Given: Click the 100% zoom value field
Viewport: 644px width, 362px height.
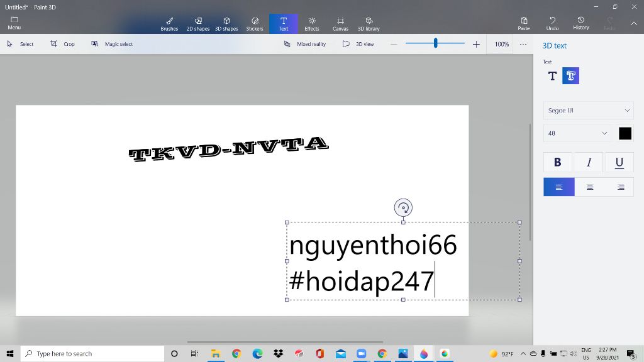Looking at the screenshot, I should coord(501,44).
